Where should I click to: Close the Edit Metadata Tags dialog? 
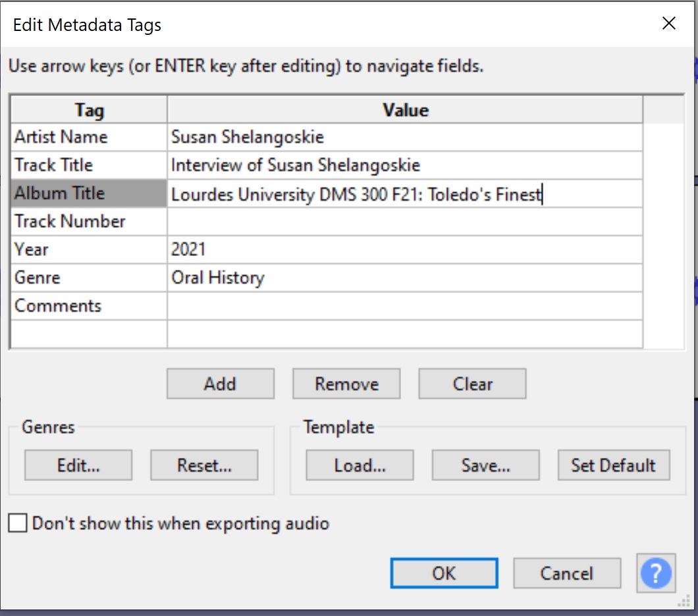[x=668, y=24]
